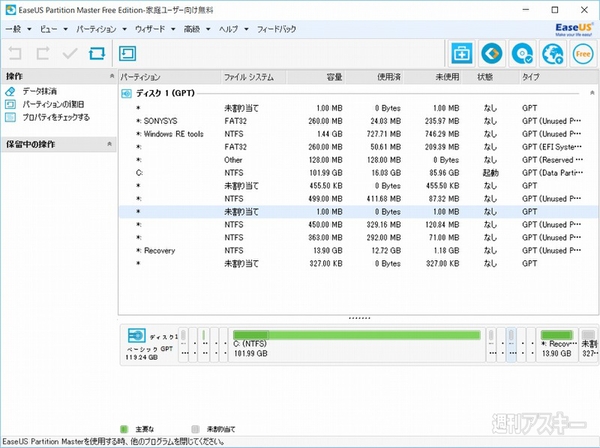Click the gray 未割り当て legend swatch
Screen dimensions: 600x448
click(x=195, y=429)
